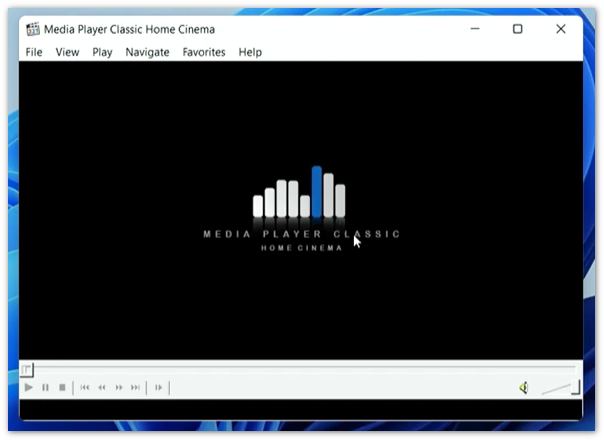Click the fast-forward (increase speed) button
Image resolution: width=604 pixels, height=440 pixels.
click(x=119, y=387)
